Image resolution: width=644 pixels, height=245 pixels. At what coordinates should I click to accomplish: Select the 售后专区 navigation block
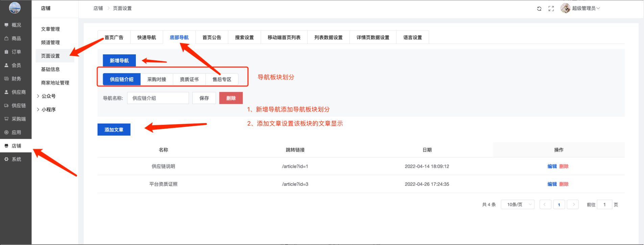(x=222, y=80)
